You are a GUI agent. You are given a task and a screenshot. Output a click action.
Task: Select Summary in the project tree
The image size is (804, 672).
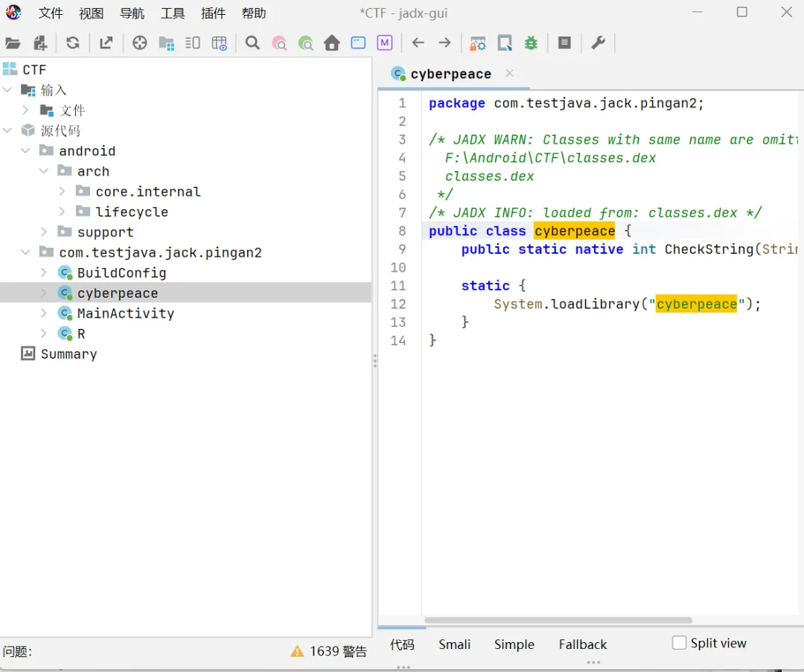[x=68, y=354]
